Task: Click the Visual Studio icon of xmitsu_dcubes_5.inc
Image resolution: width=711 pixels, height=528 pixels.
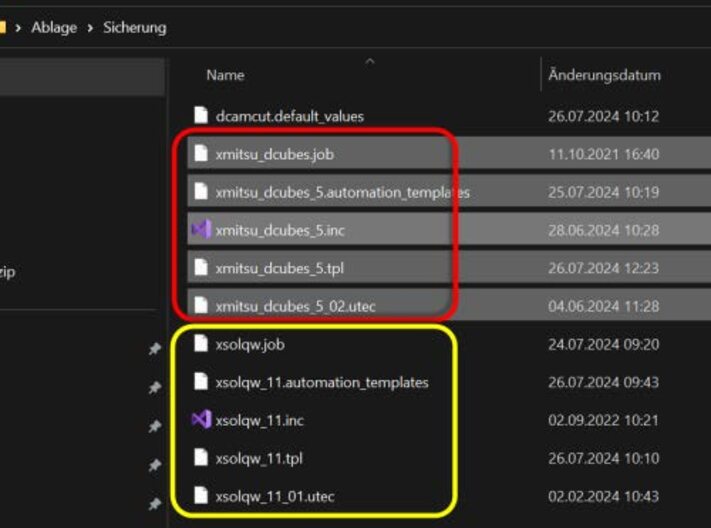Action: (201, 230)
